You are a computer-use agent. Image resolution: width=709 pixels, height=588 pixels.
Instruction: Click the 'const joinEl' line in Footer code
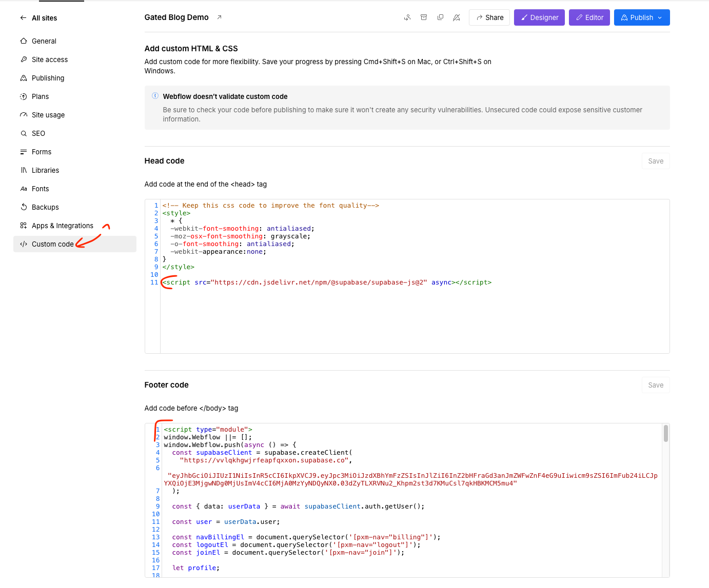coord(288,553)
